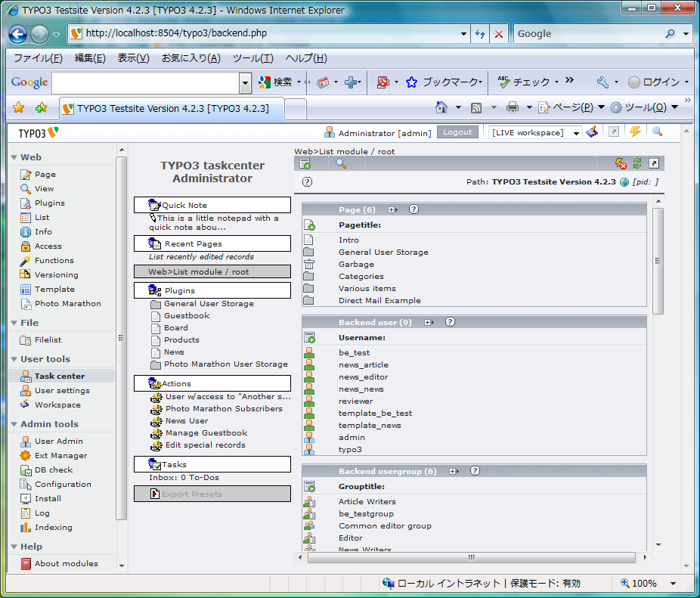The width and height of the screenshot is (700, 598).
Task: Click the backend search magnifier icon
Action: coord(657,132)
